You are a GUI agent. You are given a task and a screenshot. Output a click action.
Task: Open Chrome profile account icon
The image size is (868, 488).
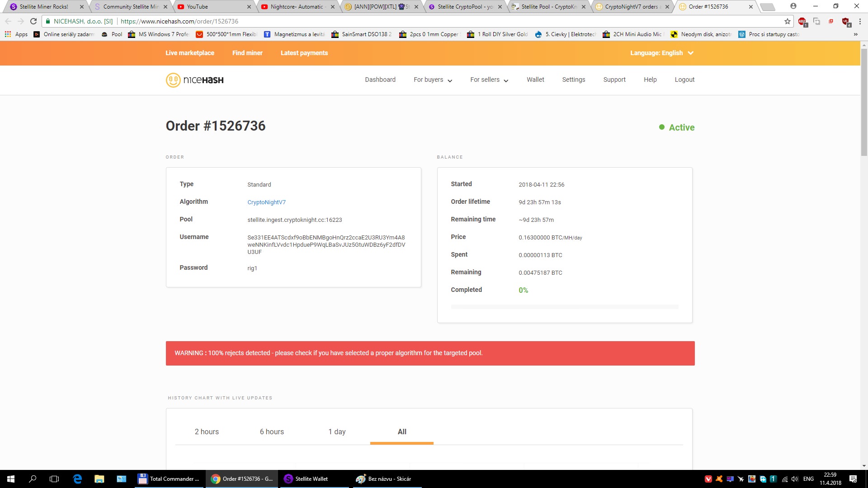coord(793,6)
